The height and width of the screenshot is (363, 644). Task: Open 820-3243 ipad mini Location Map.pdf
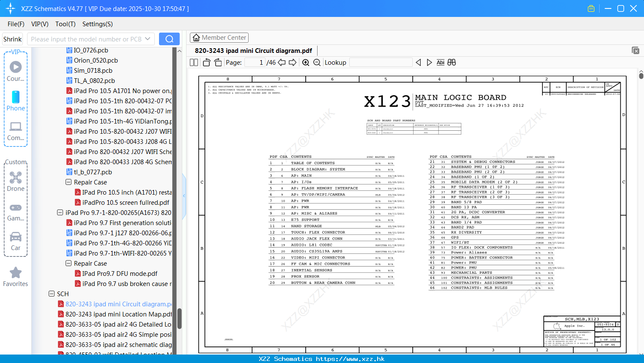point(115,314)
